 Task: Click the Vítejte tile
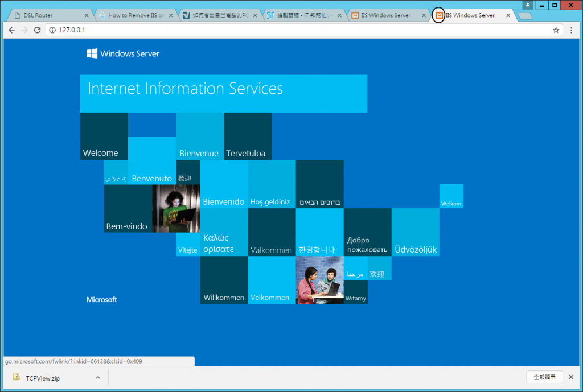pos(188,244)
